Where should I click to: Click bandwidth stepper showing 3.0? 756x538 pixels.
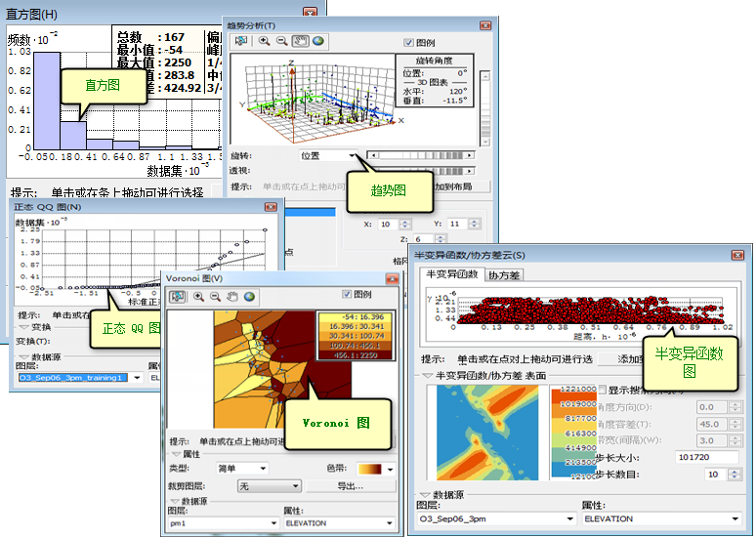pyautogui.click(x=735, y=440)
